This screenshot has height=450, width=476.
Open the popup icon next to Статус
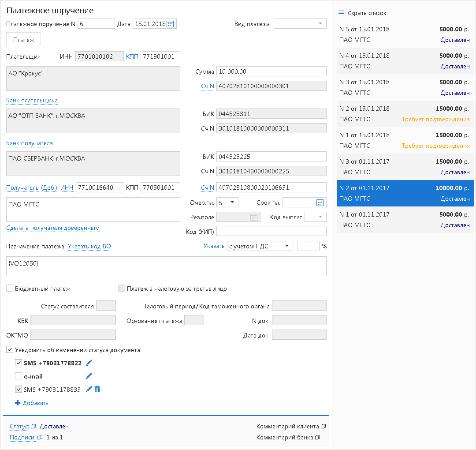[33, 426]
